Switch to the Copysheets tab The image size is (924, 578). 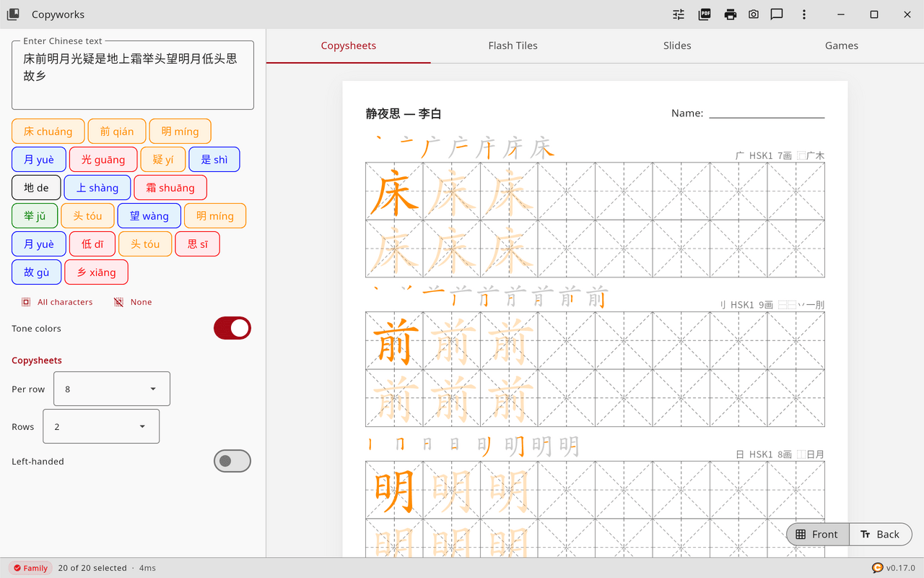(x=349, y=46)
